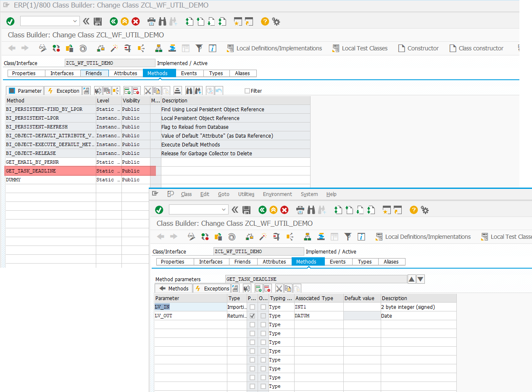Click Local Test Classes in methods-list window
Screen dimensions: 532x392
(360, 48)
